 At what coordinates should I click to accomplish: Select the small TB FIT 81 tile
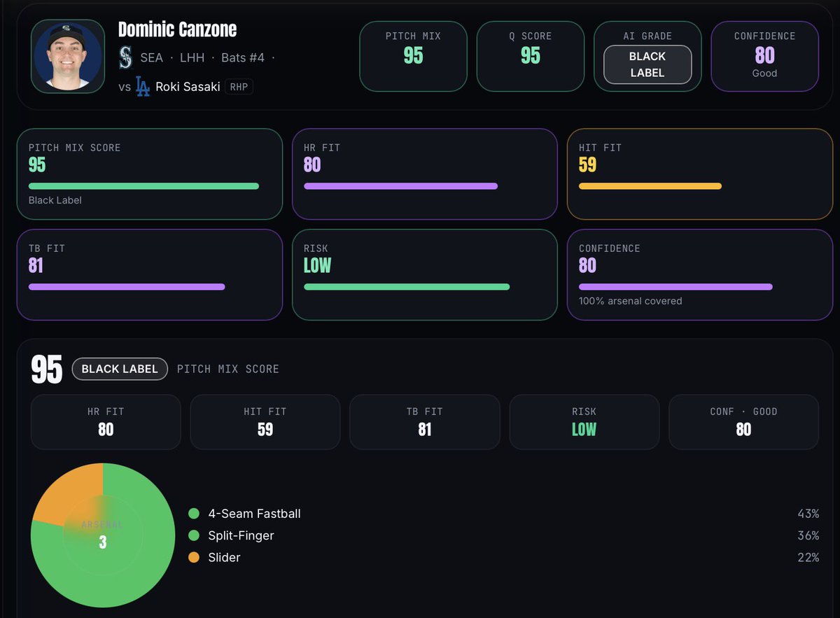[425, 422]
